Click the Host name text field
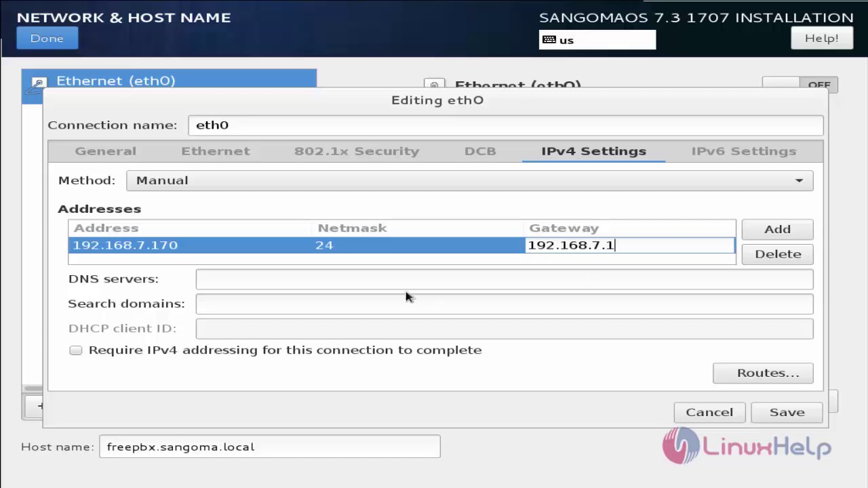 (269, 447)
